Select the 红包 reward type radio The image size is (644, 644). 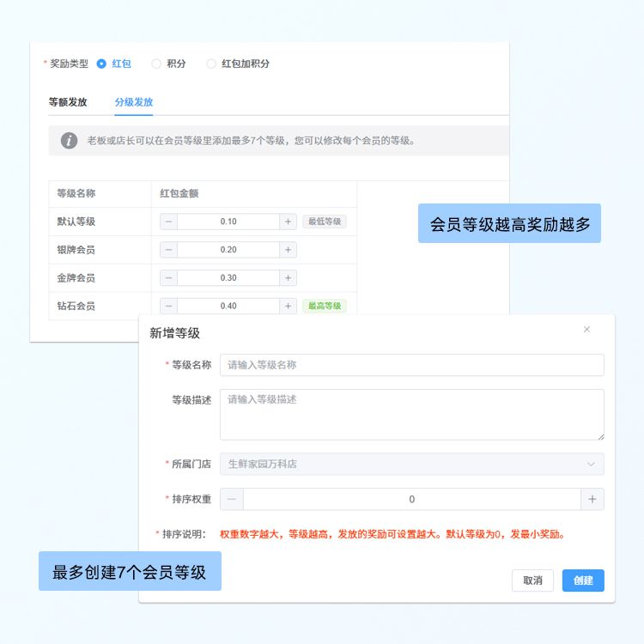(x=102, y=64)
